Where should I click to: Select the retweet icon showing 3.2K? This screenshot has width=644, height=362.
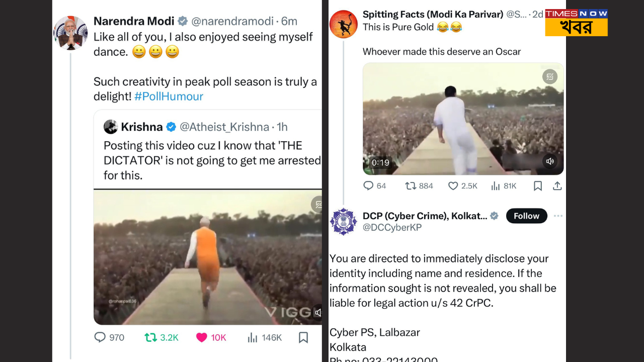pos(150,337)
